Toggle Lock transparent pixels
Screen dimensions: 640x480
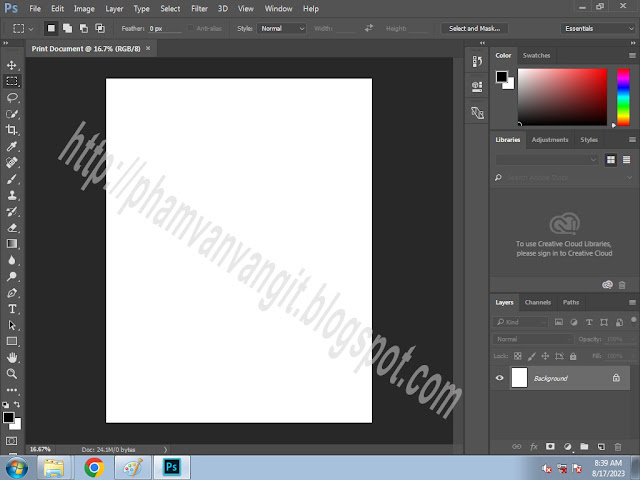tap(518, 356)
